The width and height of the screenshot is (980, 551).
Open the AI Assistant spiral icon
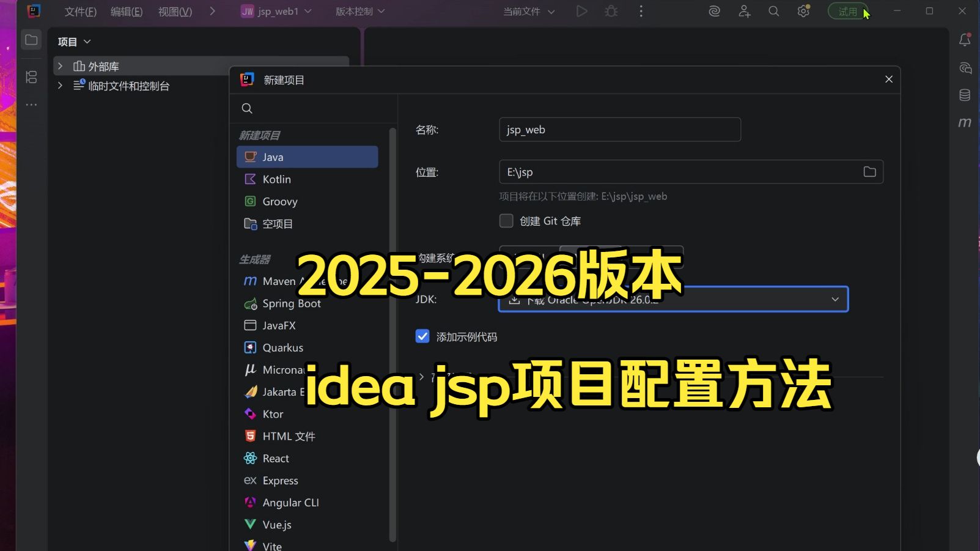(965, 68)
